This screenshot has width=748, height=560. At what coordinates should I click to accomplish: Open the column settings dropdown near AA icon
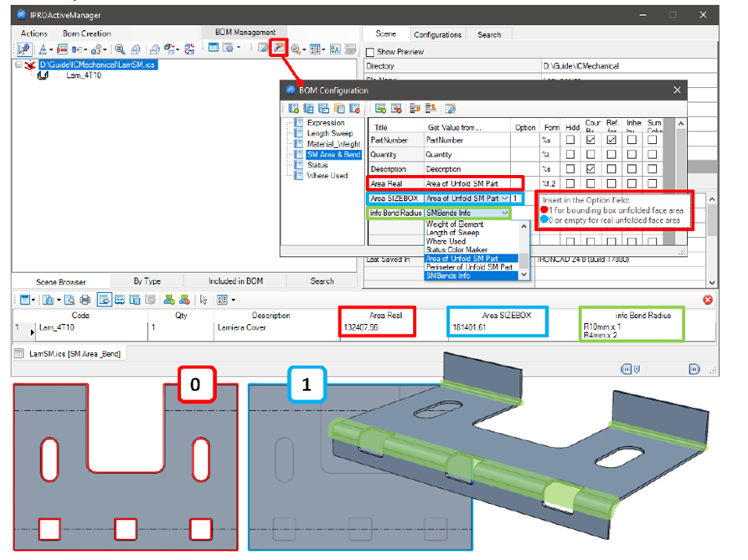coord(323,49)
